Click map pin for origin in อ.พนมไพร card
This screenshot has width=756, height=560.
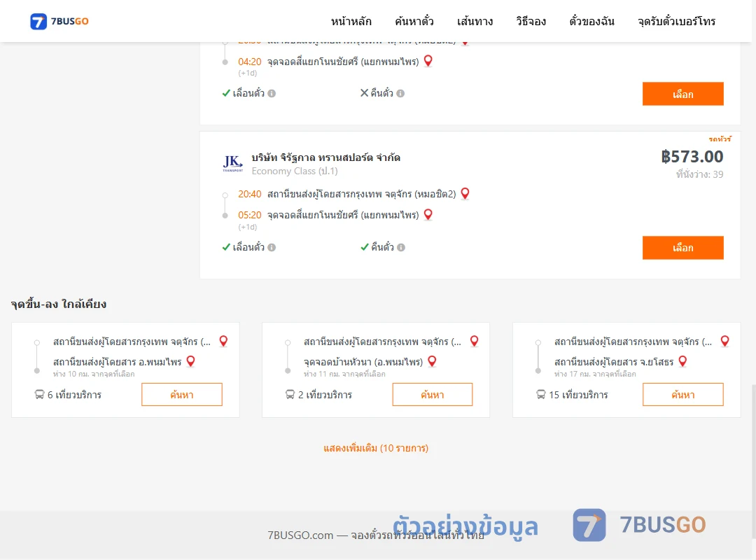[223, 341]
